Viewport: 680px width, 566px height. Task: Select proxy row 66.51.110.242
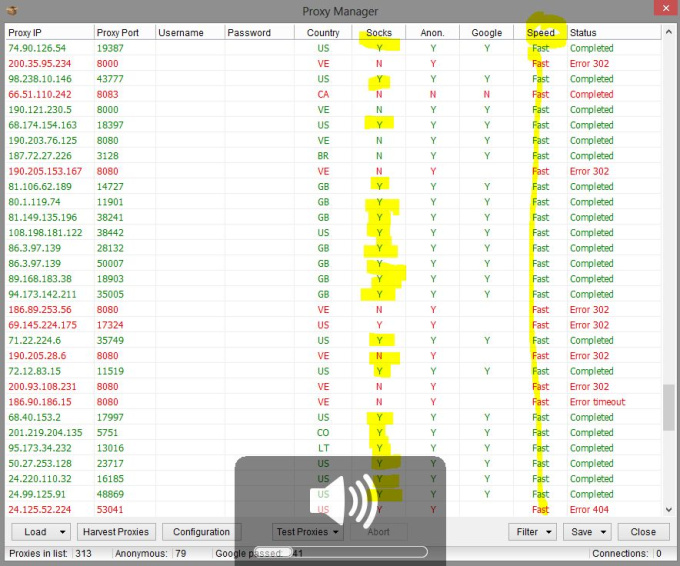pos(333,94)
